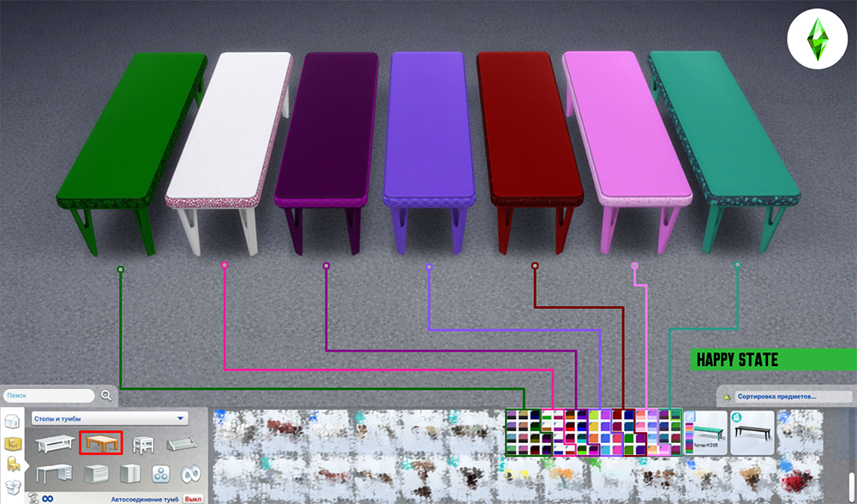Choose the coffee table category icon

[x=55, y=443]
